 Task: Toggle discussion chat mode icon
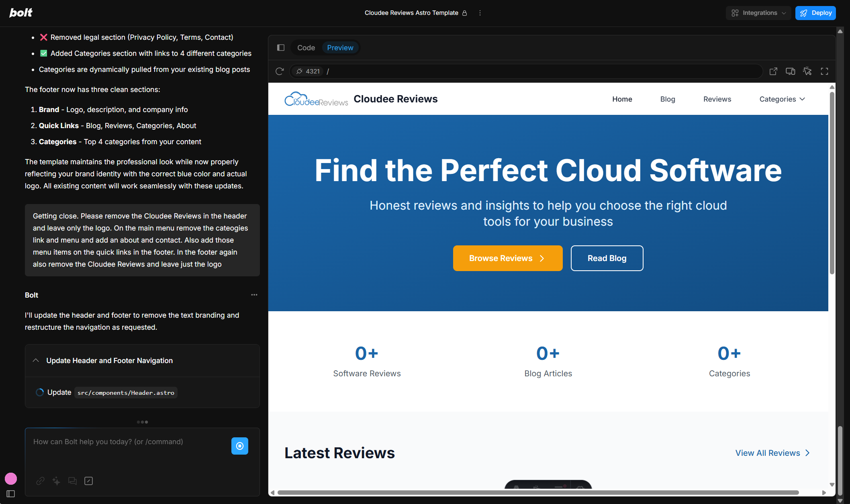(x=72, y=481)
